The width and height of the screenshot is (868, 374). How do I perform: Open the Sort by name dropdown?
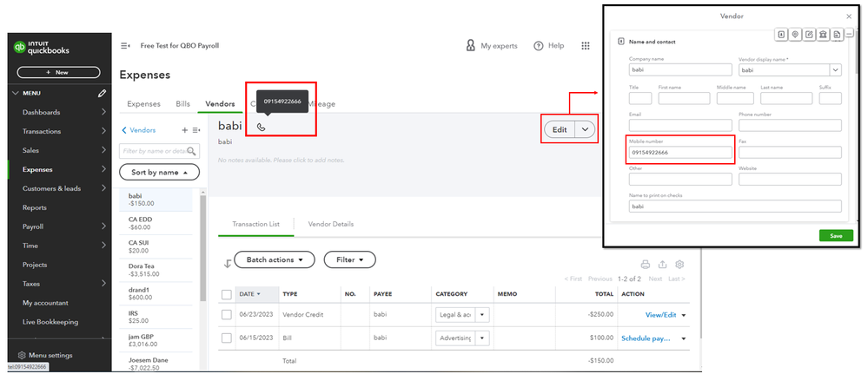tap(159, 172)
